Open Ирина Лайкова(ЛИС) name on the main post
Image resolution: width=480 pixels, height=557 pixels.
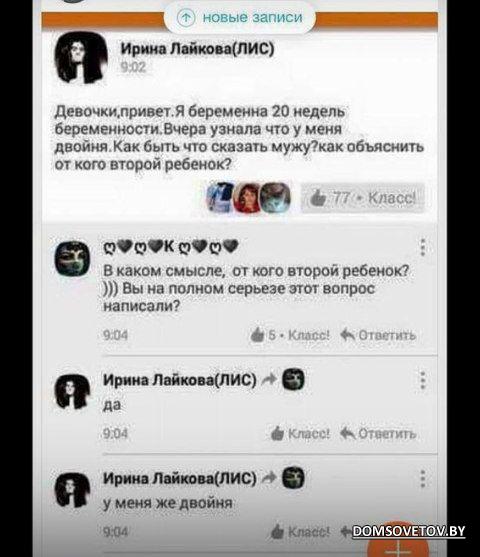198,49
